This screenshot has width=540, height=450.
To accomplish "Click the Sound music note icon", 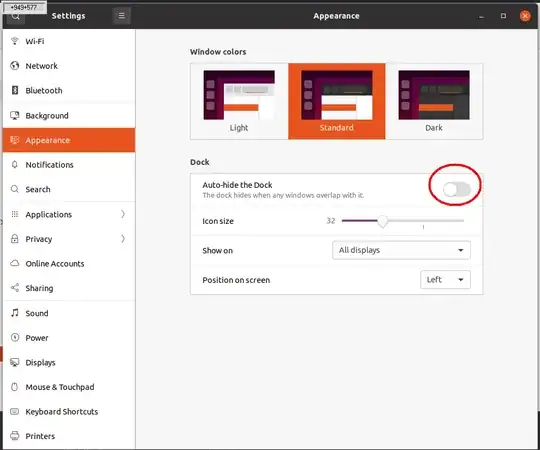I will point(14,313).
